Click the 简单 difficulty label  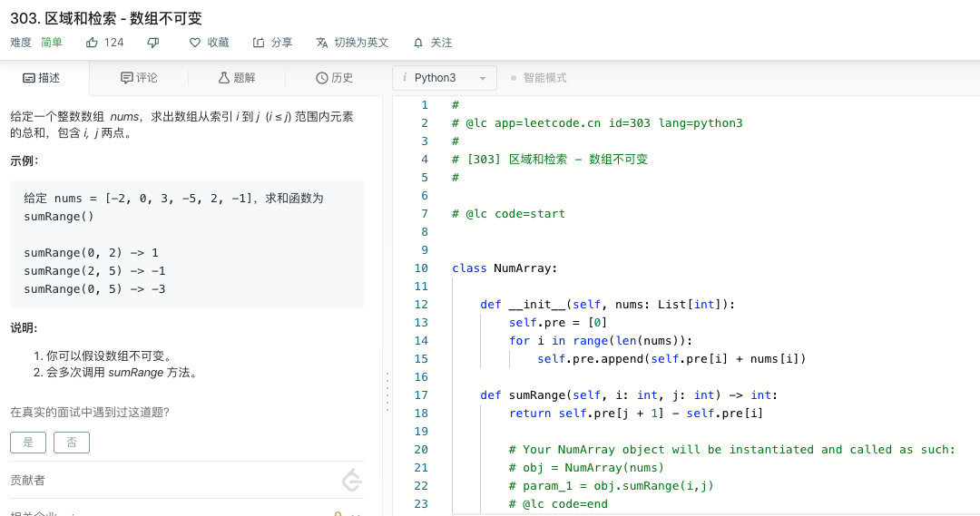point(52,43)
